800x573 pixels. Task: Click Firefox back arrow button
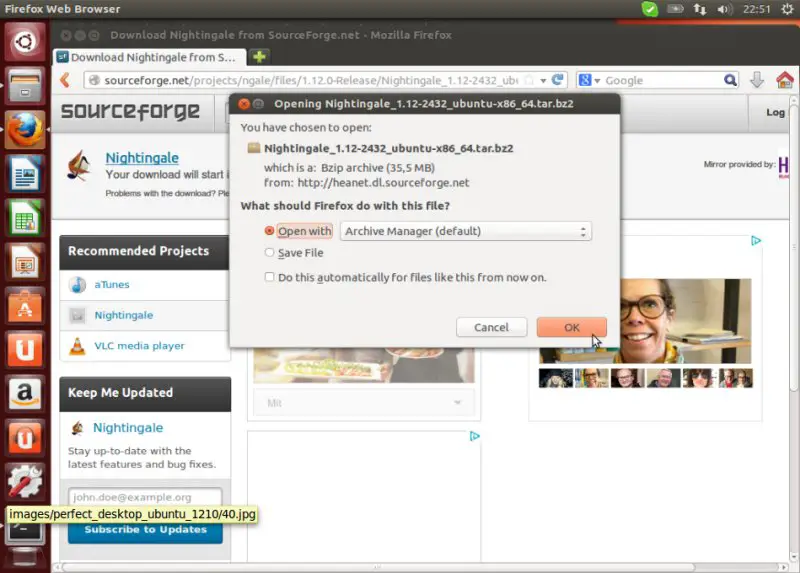(65, 80)
